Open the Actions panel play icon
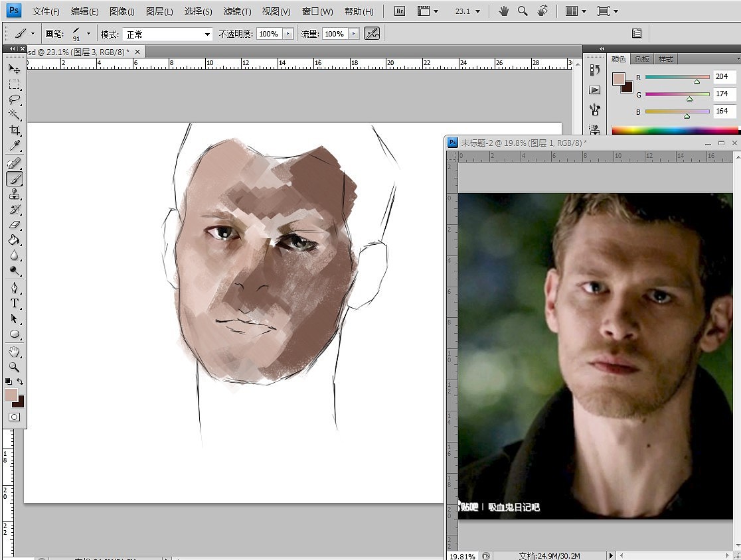Image resolution: width=741 pixels, height=560 pixels. click(x=595, y=90)
